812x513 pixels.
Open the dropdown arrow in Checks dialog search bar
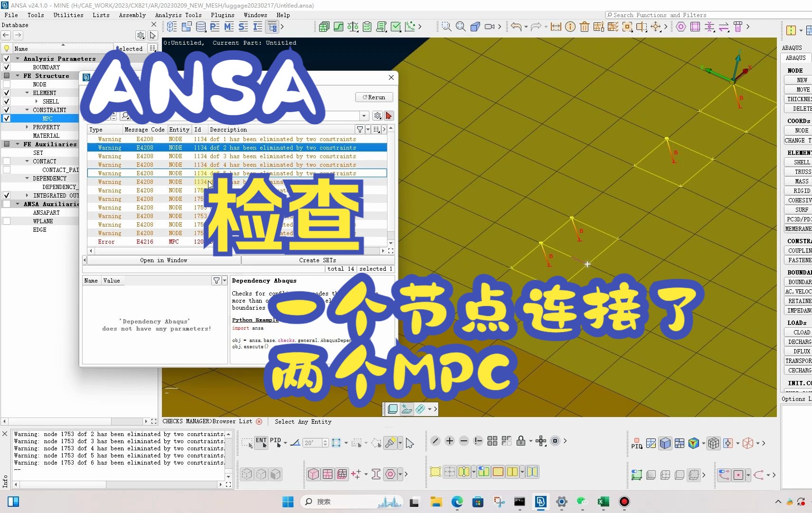coord(364,116)
